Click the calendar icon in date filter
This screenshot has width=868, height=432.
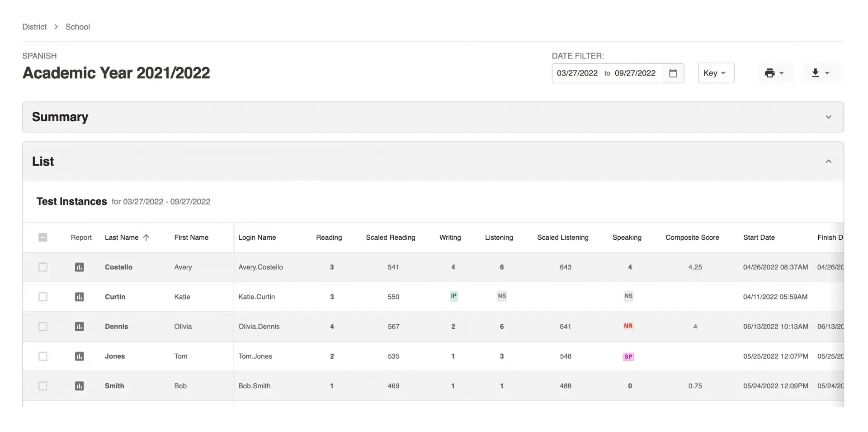pyautogui.click(x=673, y=73)
